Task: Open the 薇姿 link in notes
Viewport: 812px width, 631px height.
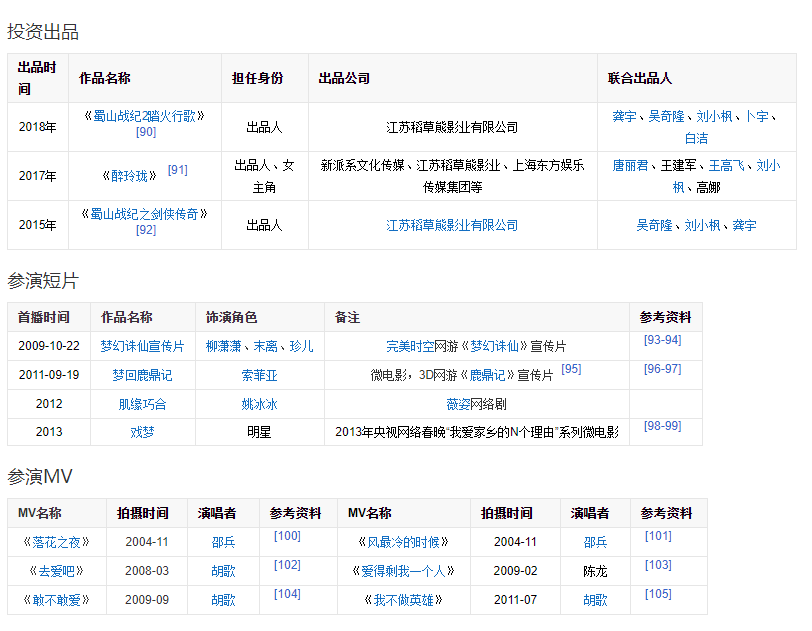Action: [458, 404]
